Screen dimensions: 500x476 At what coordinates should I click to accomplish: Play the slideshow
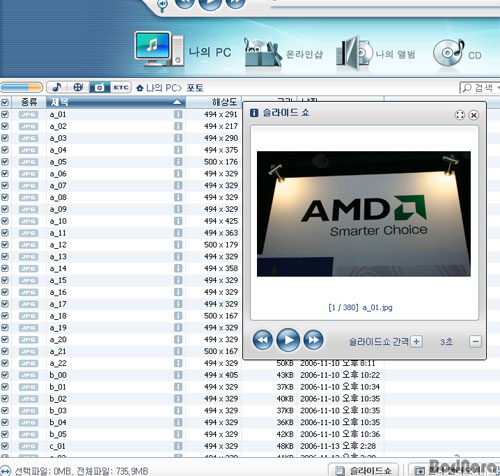point(288,340)
